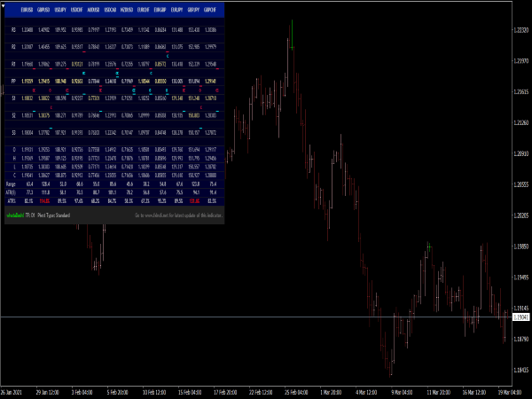This screenshot has height=399, width=532.
Task: Click the '10 Feb 12:00' time axis label
Action: point(153,393)
